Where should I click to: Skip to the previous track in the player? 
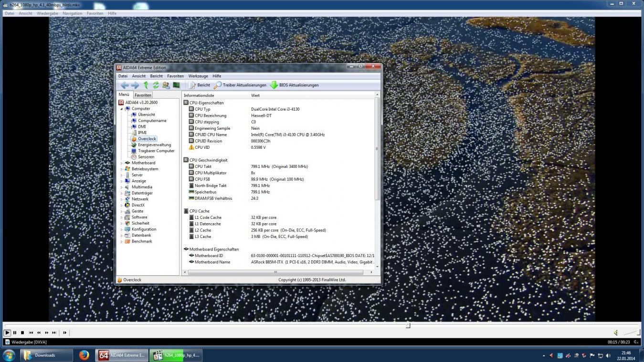coord(31,332)
